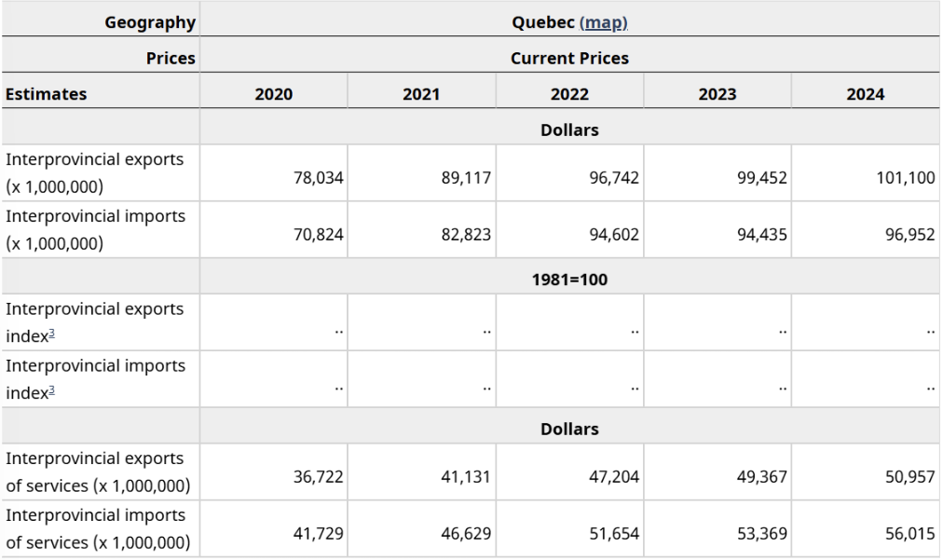Image resolution: width=943 pixels, height=560 pixels.
Task: Click the value 56,015
Action: pos(910,534)
